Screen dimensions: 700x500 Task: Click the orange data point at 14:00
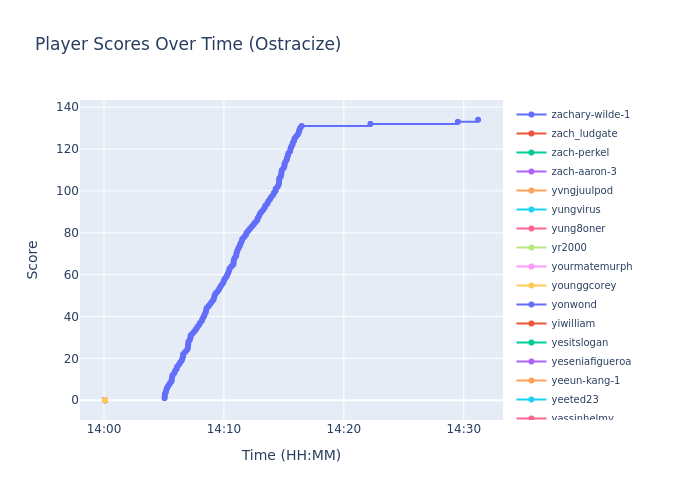coord(104,400)
